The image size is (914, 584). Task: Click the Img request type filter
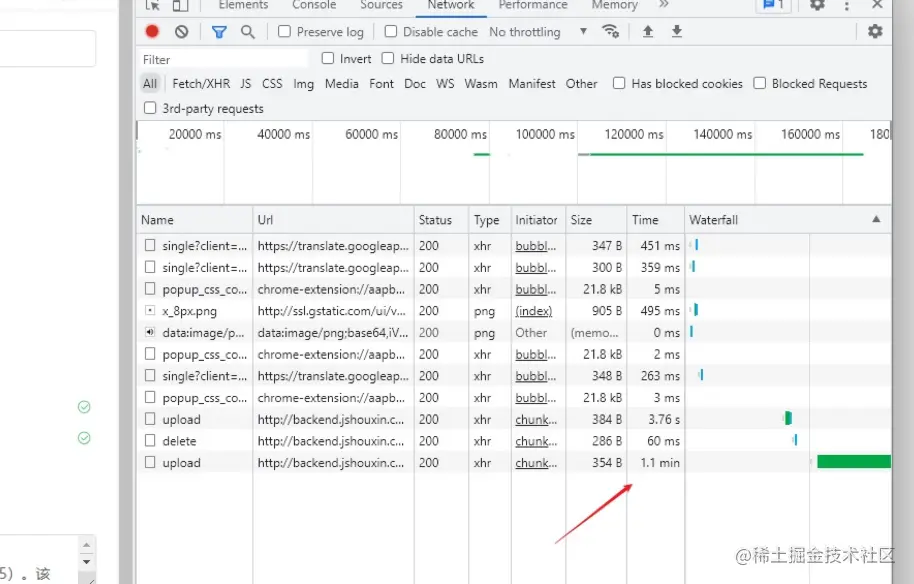point(303,84)
